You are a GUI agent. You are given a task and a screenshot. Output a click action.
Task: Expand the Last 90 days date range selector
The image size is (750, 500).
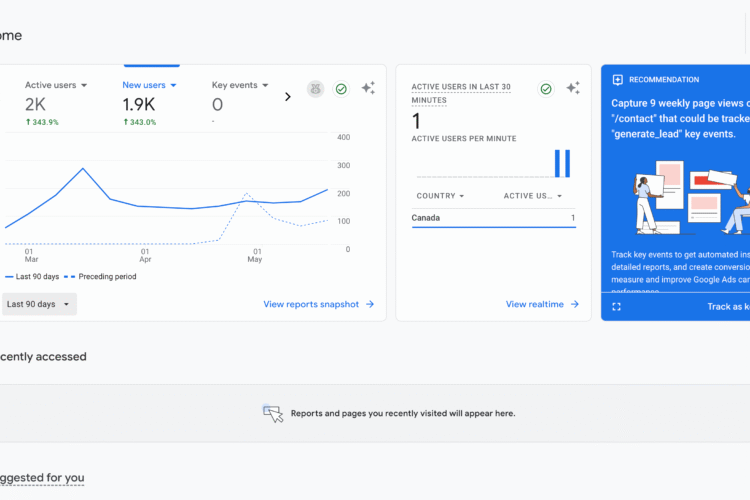tap(39, 304)
